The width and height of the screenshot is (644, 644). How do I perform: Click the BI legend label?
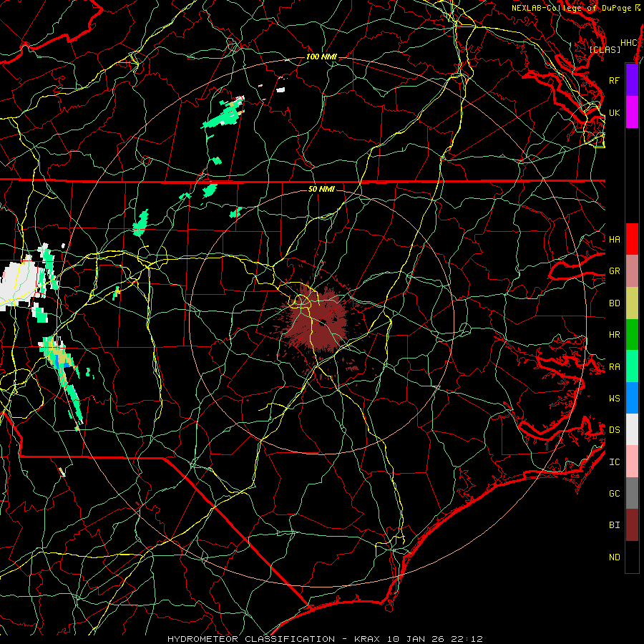click(x=615, y=525)
